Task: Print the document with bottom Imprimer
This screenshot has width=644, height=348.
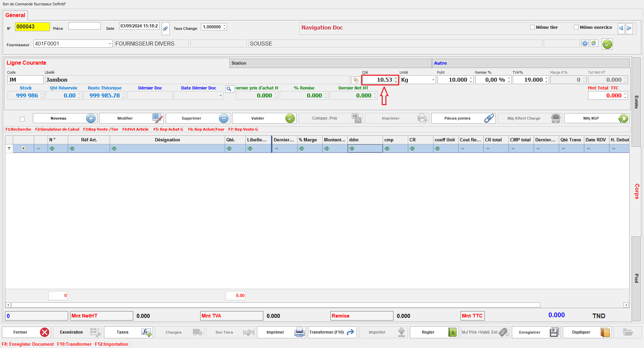Action: pyautogui.click(x=281, y=332)
